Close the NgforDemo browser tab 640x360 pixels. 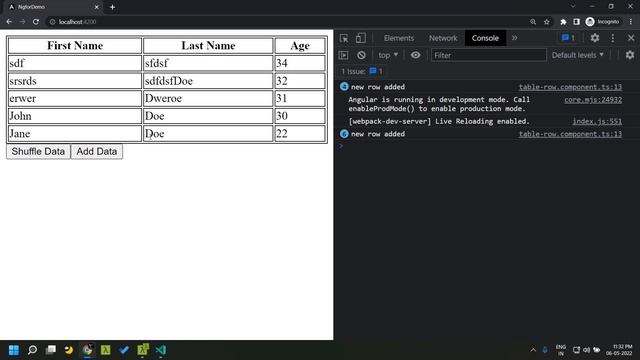tap(97, 7)
